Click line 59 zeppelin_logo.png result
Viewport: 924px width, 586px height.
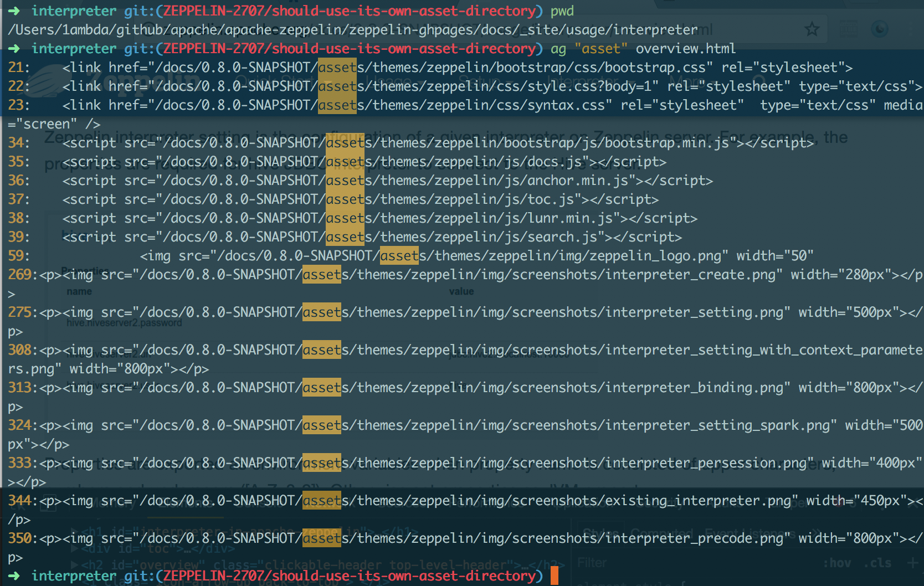click(411, 256)
